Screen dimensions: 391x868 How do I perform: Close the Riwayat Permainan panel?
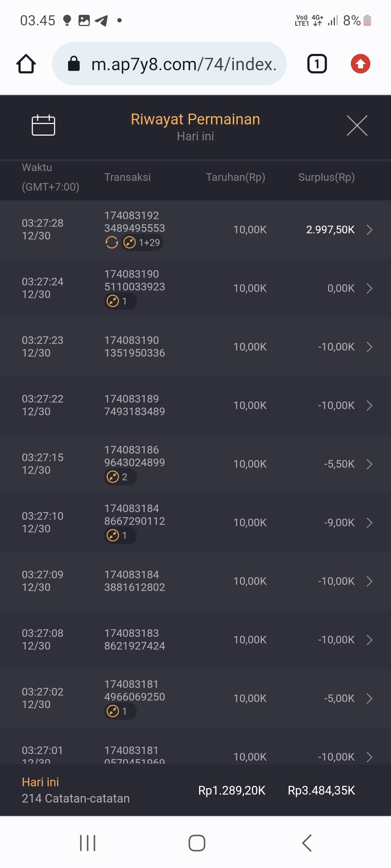pos(357,125)
